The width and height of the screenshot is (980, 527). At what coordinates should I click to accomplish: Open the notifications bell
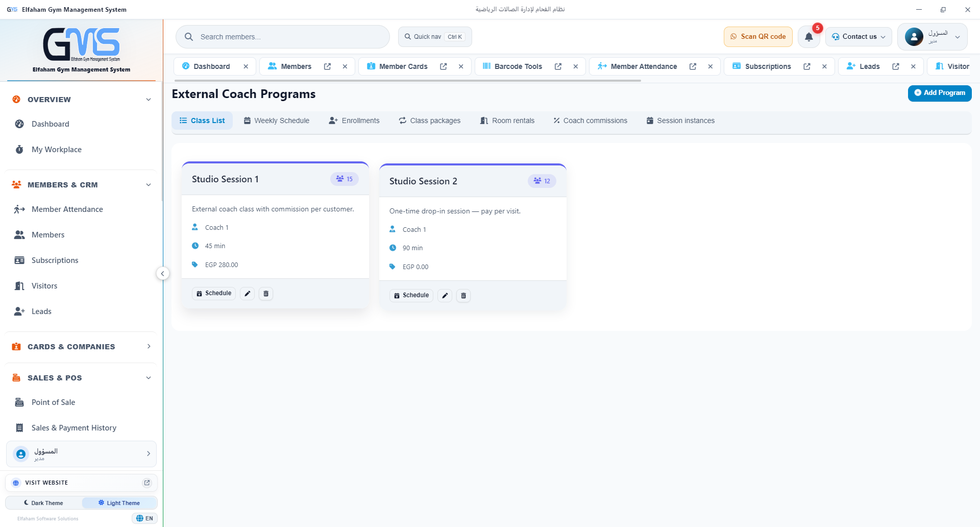coord(808,37)
